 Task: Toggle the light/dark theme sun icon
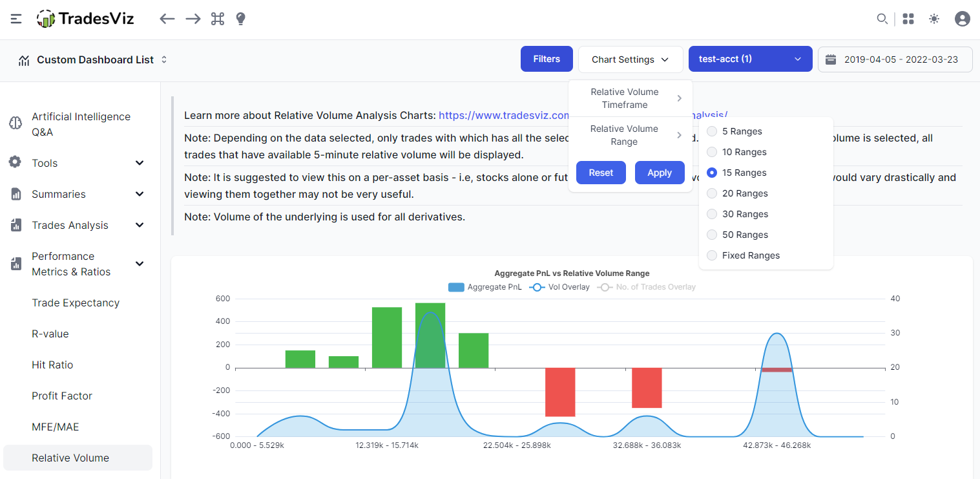click(934, 19)
